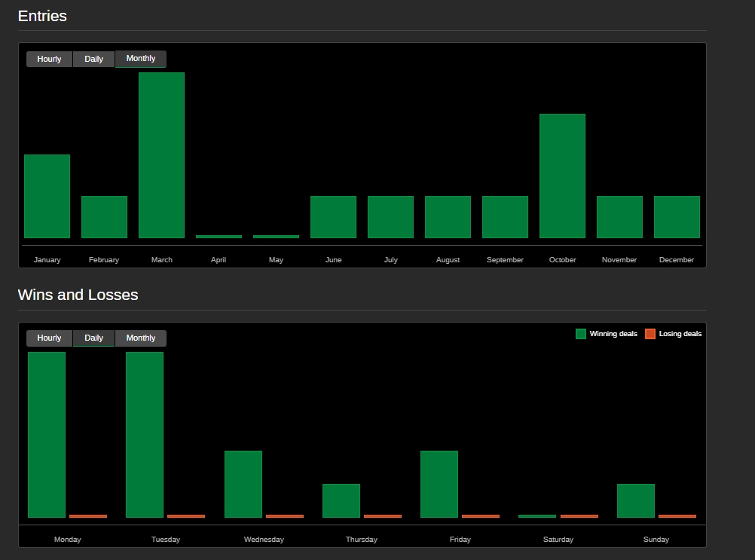
Task: Click the orange Losing deals color swatch
Action: 650,334
